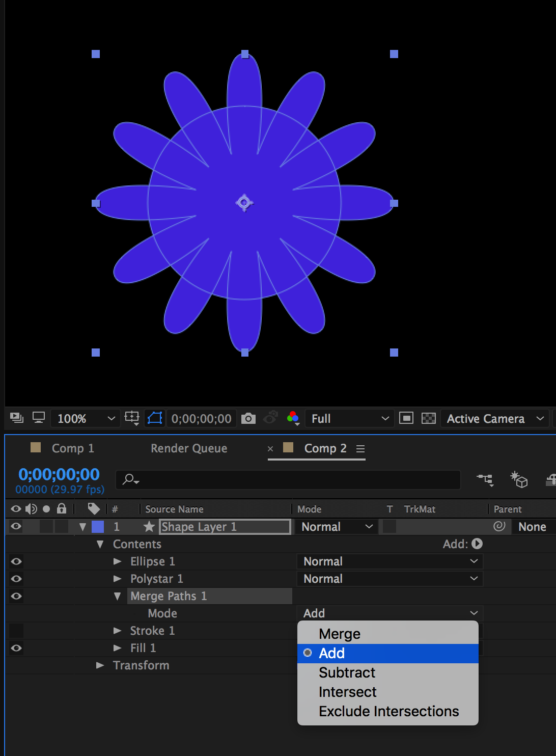Click the Add arrow button next to Contents

[477, 544]
